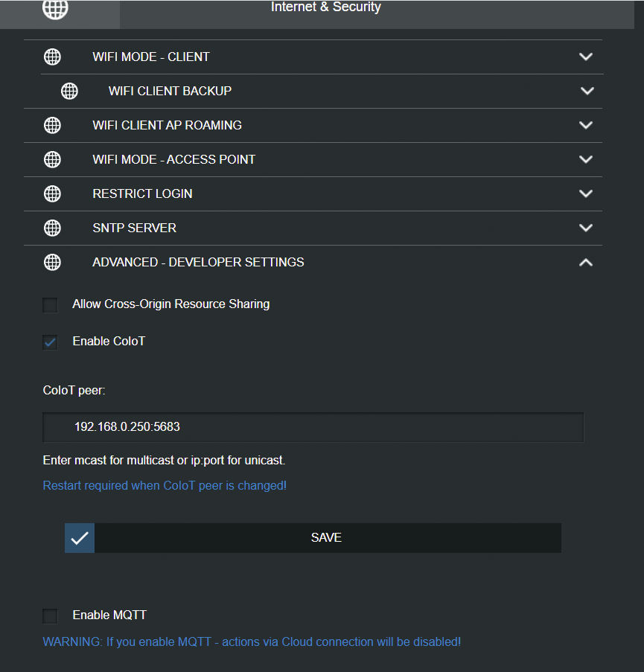The height and width of the screenshot is (672, 644).
Task: Tick the Enable MQTT checkbox
Action: [50, 616]
